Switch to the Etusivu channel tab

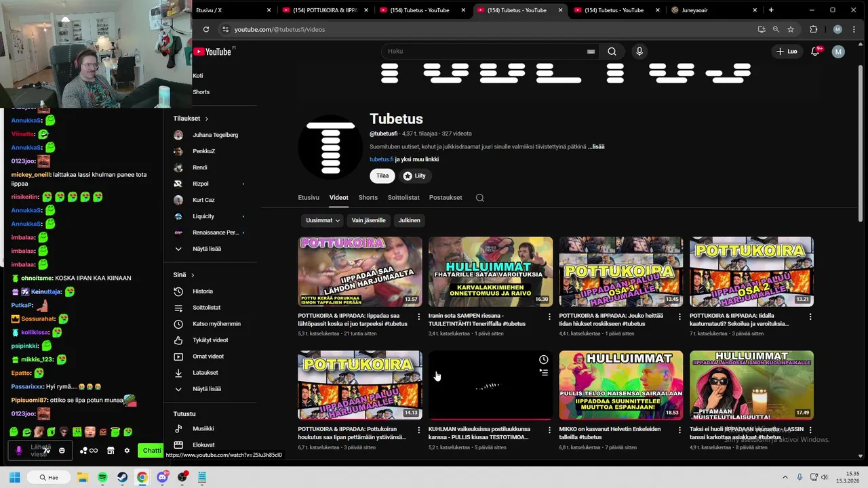point(309,198)
